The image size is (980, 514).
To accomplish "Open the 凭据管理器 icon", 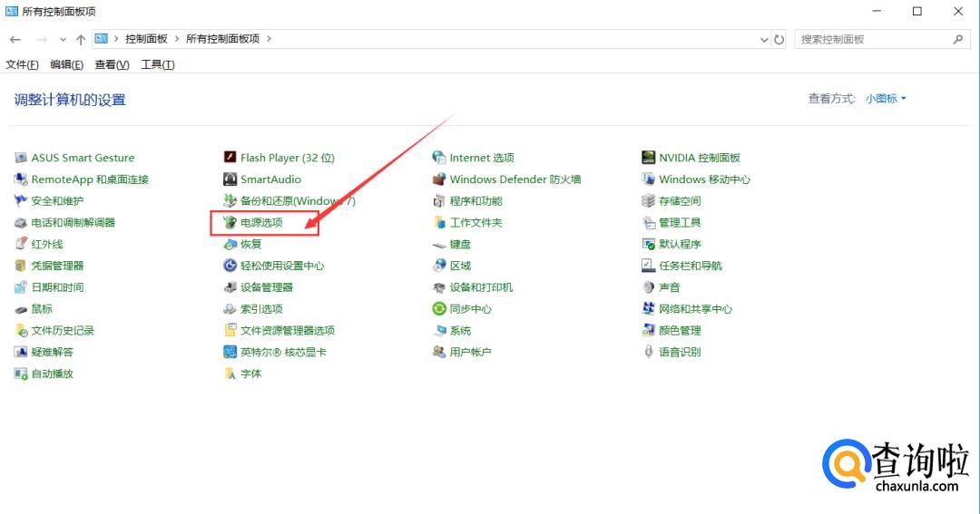I will (21, 266).
